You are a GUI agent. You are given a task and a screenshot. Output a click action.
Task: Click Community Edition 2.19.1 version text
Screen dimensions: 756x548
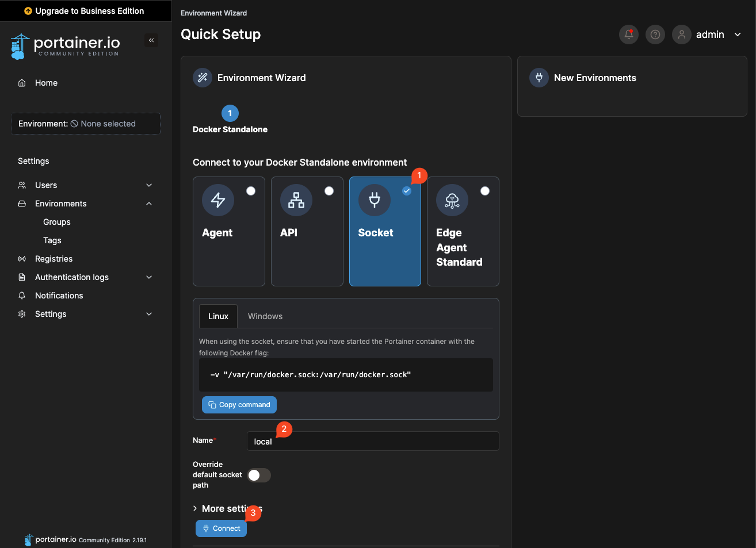(113, 540)
